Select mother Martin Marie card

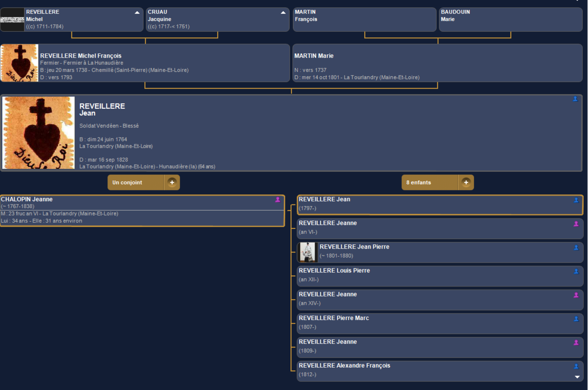(x=437, y=63)
